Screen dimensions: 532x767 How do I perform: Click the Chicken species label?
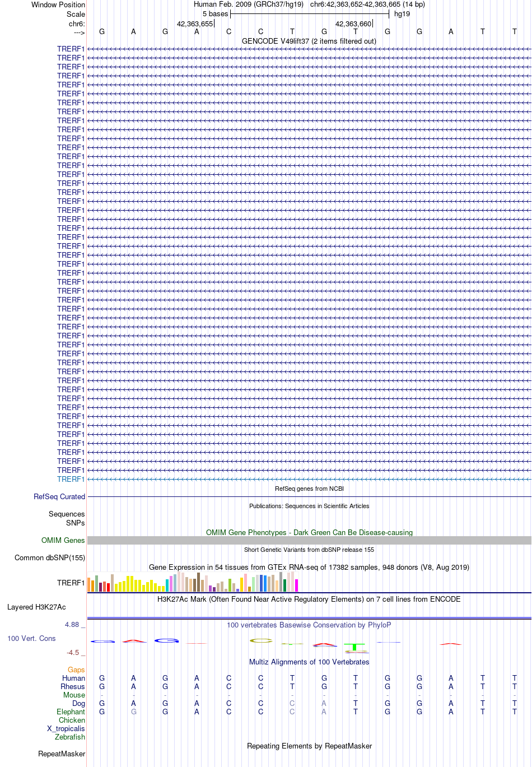click(72, 720)
